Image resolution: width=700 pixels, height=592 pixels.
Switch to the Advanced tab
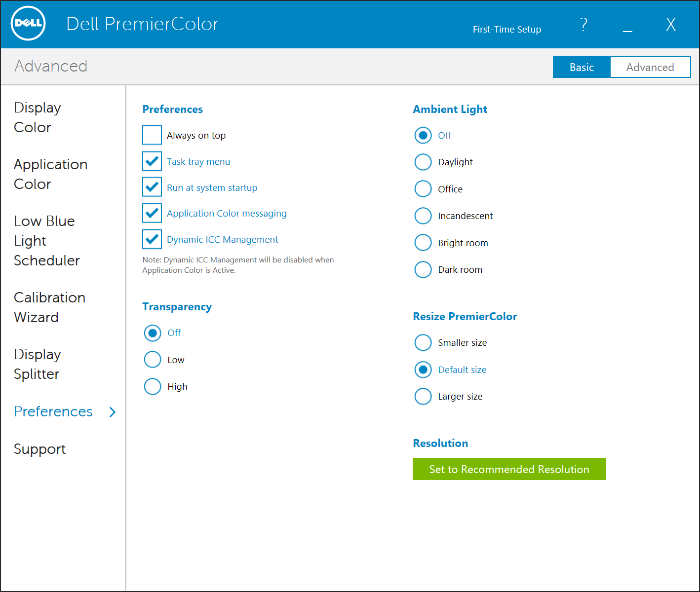coord(650,67)
